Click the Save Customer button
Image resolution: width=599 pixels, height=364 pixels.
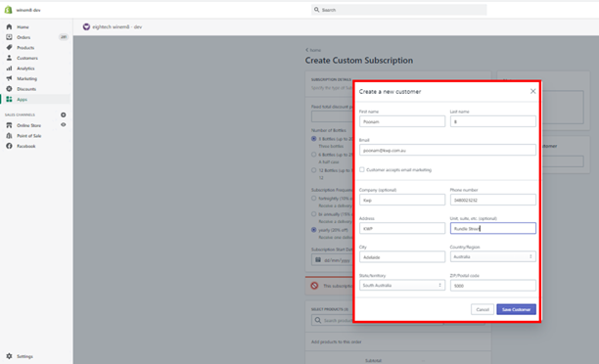coord(516,309)
